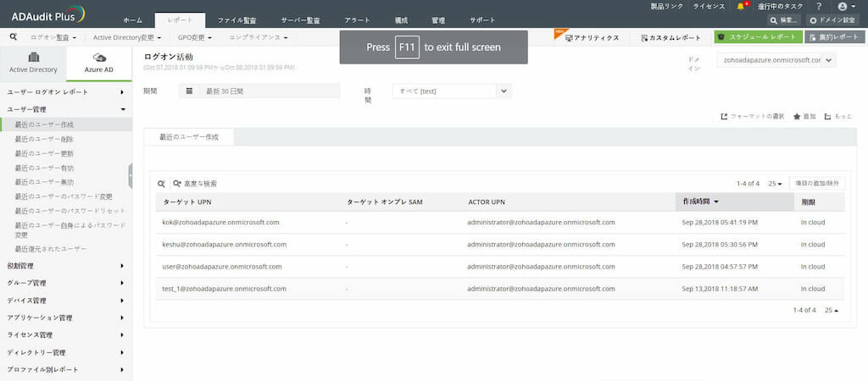Select the Azure AD cloud icon
Screen dimensions: 868x381
tap(99, 58)
